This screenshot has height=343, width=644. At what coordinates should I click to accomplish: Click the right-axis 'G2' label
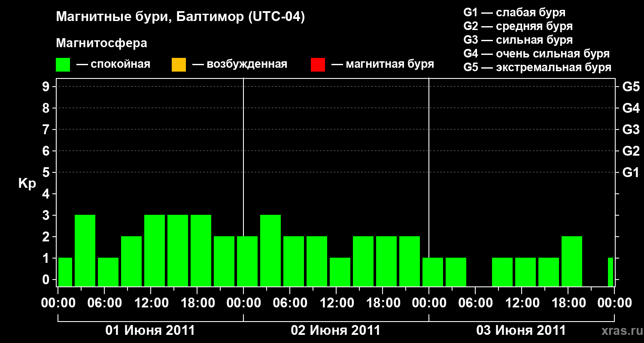coord(631,151)
